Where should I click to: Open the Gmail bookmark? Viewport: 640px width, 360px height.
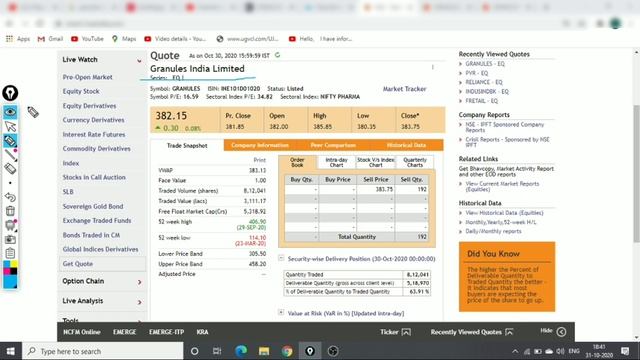[x=50, y=39]
